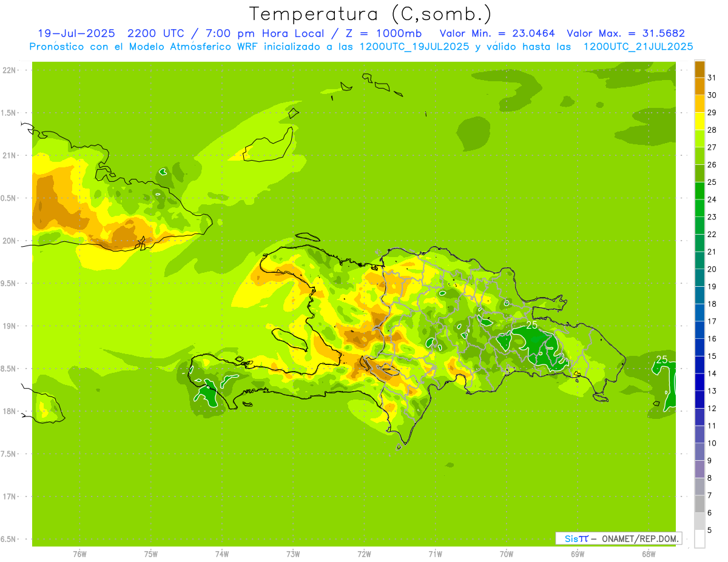The image size is (728, 562).
Task: Click the "68W" longitude axis label
Action: [649, 554]
